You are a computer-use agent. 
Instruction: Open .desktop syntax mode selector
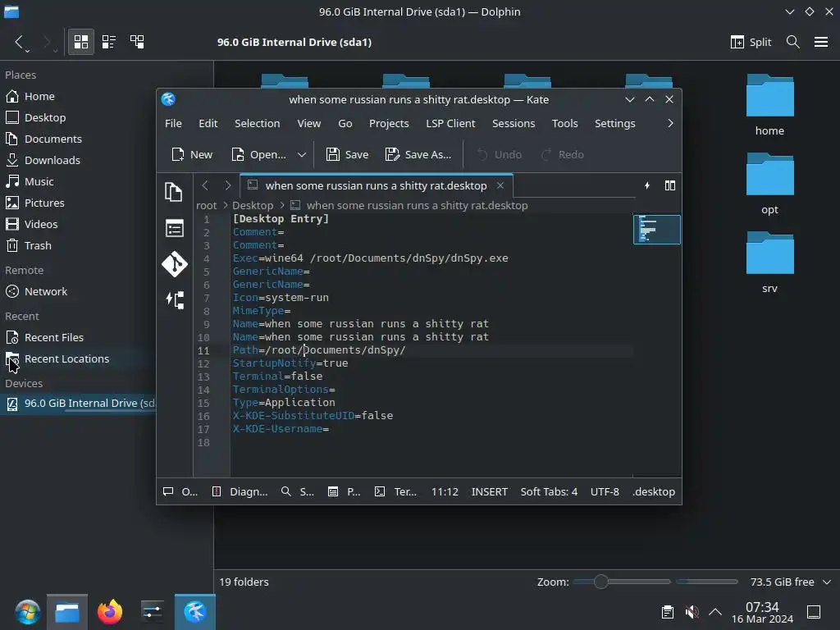(x=654, y=492)
